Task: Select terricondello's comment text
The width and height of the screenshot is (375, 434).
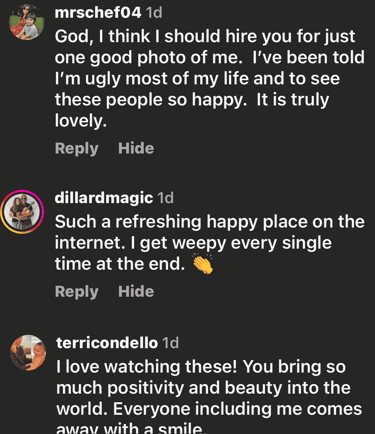Action: pyautogui.click(x=209, y=396)
